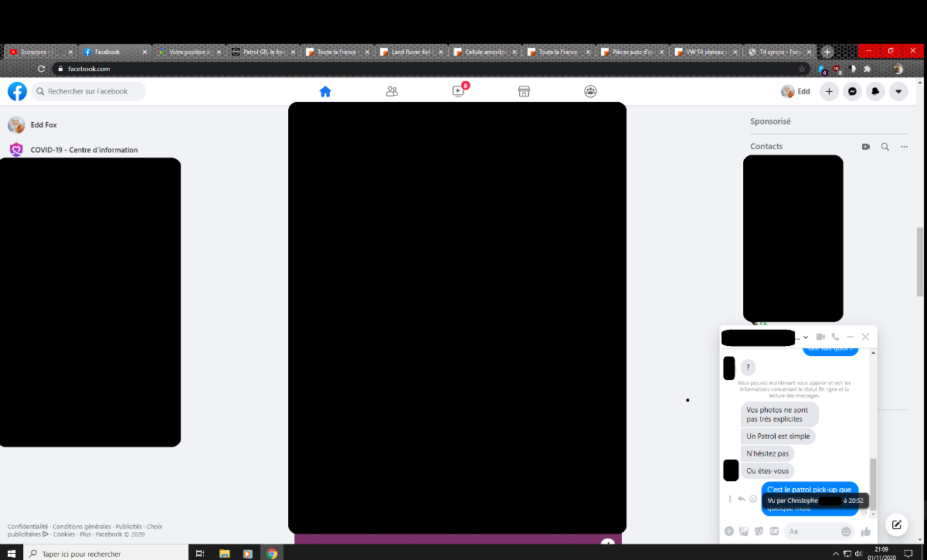Open Chrome from the taskbar

pyautogui.click(x=272, y=553)
